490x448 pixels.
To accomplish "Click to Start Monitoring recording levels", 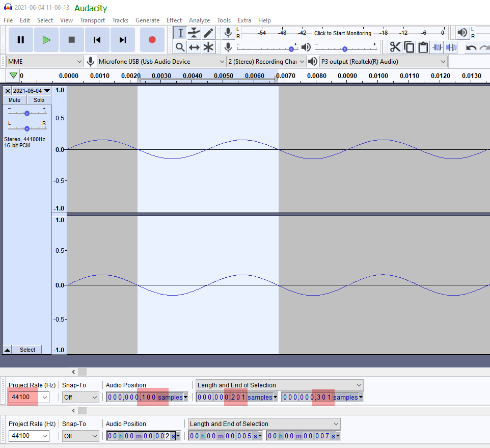I will click(342, 33).
